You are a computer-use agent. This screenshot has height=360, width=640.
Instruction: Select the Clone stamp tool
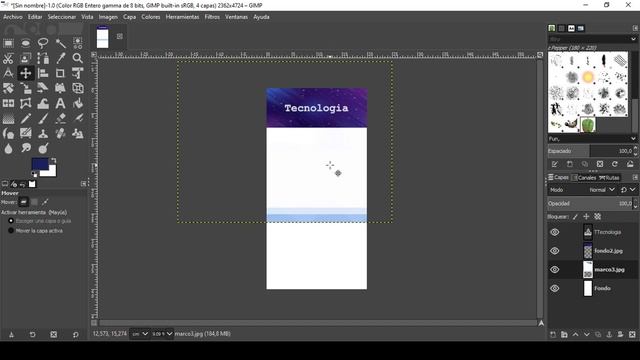click(x=43, y=133)
